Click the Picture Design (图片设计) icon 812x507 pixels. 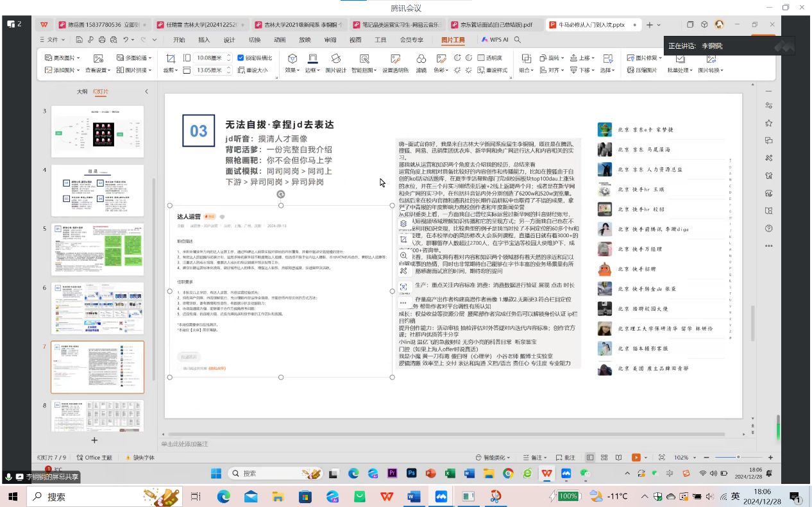335,59
